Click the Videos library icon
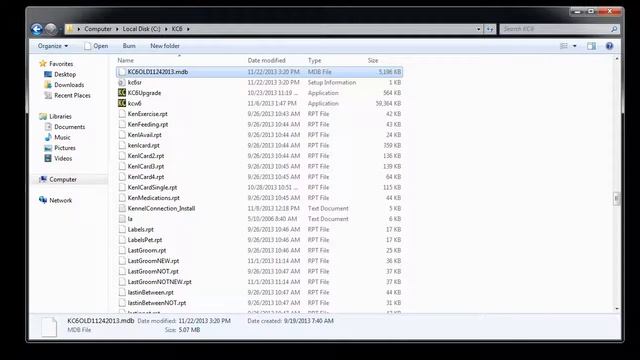This screenshot has width=640, height=360. (48, 158)
